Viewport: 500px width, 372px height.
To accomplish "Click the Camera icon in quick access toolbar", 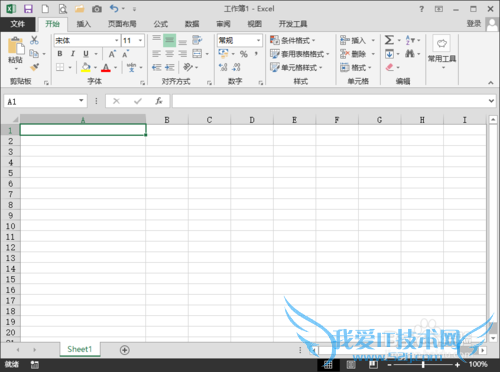I will (97, 9).
